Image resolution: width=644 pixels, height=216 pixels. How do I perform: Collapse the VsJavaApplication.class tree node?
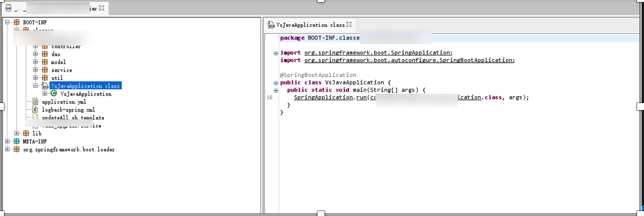coord(36,86)
